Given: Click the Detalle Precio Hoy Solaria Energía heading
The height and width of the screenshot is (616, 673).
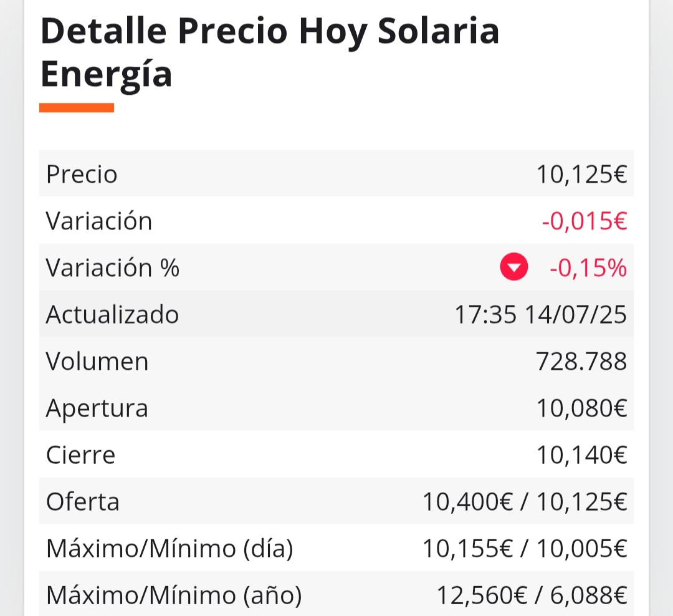Looking at the screenshot, I should 270,52.
